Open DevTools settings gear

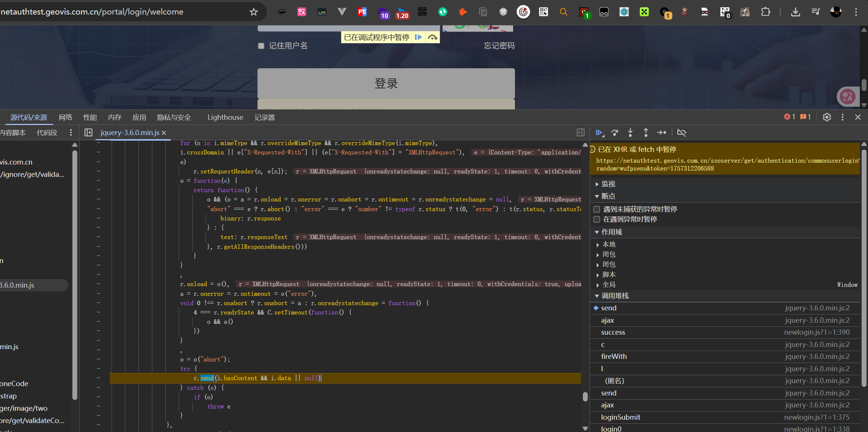pos(827,117)
